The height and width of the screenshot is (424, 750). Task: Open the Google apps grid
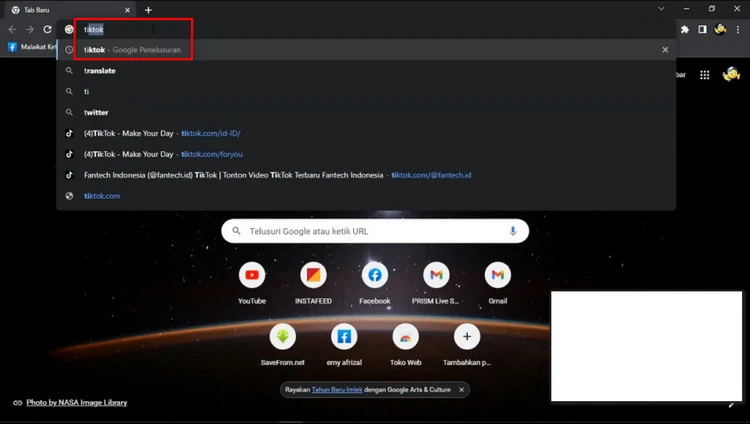pos(705,75)
